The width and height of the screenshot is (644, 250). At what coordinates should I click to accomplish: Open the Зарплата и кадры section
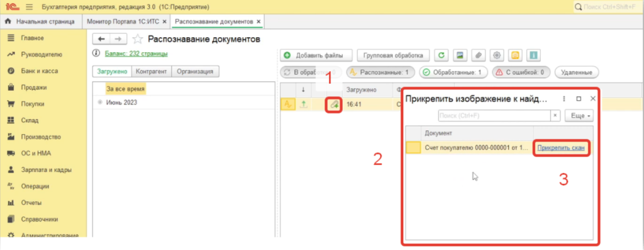pyautogui.click(x=46, y=169)
